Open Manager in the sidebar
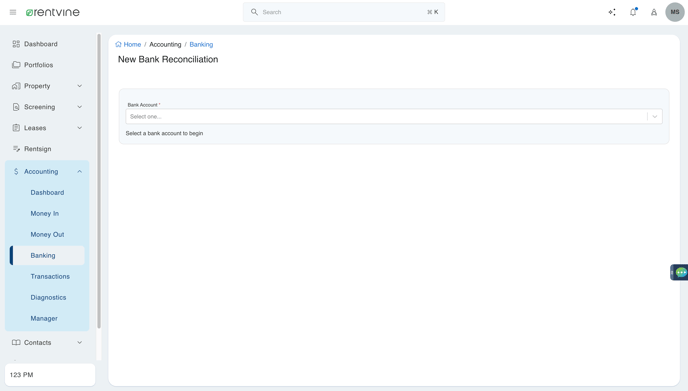This screenshot has width=688, height=391. point(44,319)
